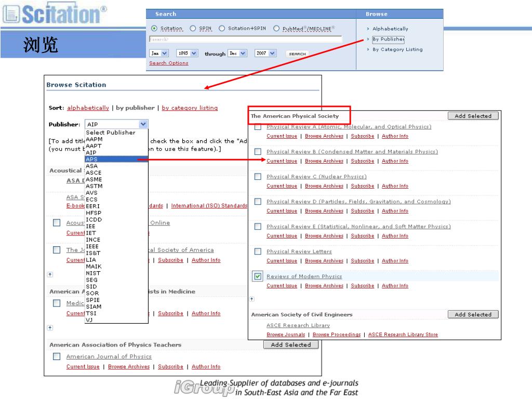532x399 pixels.
Task: Click the SEARCH button
Action: [297, 54]
